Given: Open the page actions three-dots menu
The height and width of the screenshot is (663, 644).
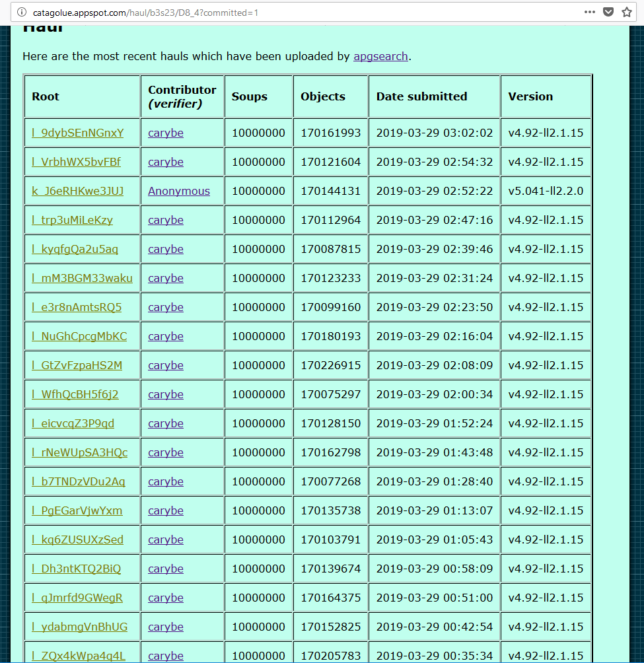Looking at the screenshot, I should point(589,13).
